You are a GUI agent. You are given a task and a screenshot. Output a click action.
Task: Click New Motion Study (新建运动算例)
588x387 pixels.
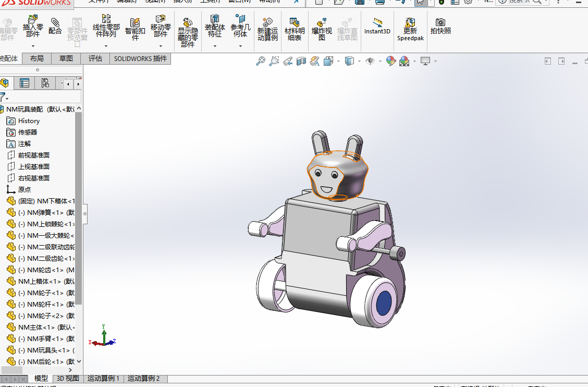coord(267,29)
